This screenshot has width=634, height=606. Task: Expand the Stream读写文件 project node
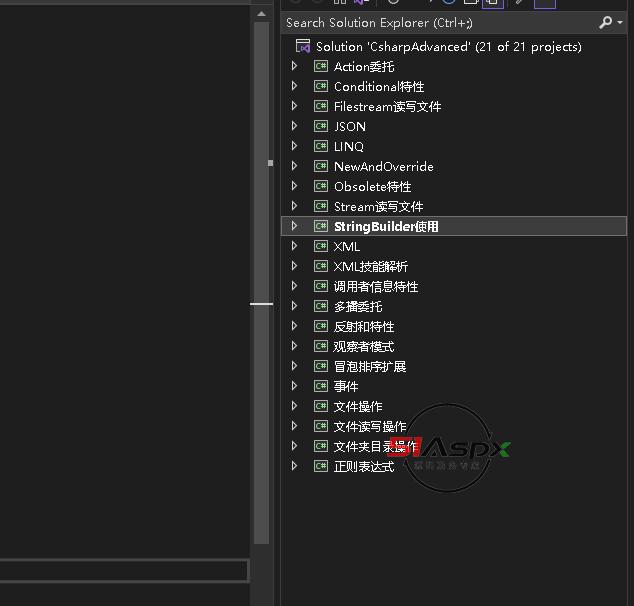(295, 206)
